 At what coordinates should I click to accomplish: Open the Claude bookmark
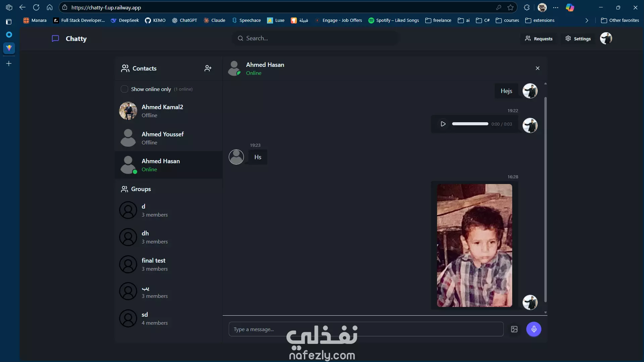[214, 20]
